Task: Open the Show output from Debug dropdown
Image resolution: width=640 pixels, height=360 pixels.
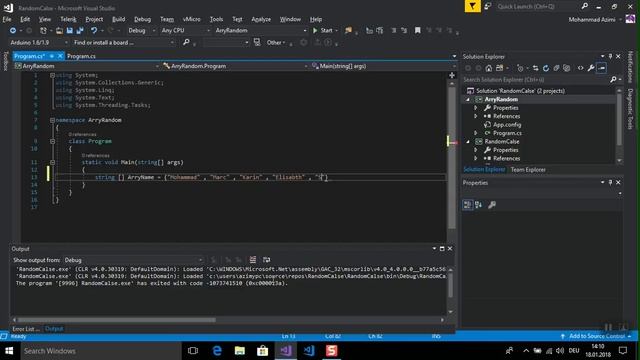Action: pyautogui.click(x=133, y=260)
